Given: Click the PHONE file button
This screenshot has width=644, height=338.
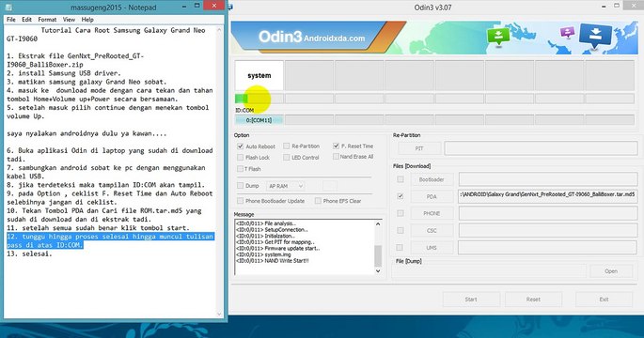Looking at the screenshot, I should [x=432, y=213].
